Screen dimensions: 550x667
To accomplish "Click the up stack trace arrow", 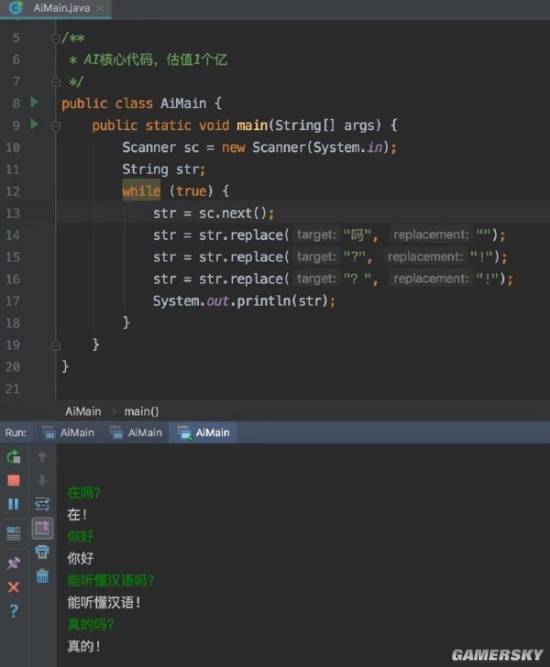I will tap(42, 456).
